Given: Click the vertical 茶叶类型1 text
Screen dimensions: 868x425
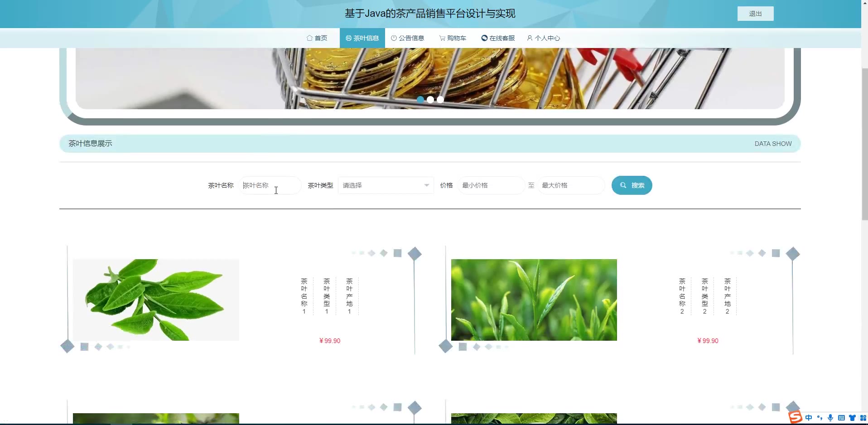Looking at the screenshot, I should [327, 296].
